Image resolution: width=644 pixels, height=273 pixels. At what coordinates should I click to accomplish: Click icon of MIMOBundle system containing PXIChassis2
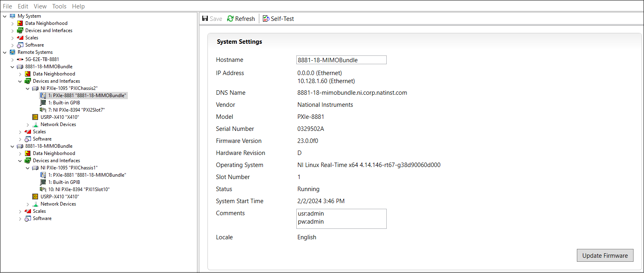click(20, 67)
